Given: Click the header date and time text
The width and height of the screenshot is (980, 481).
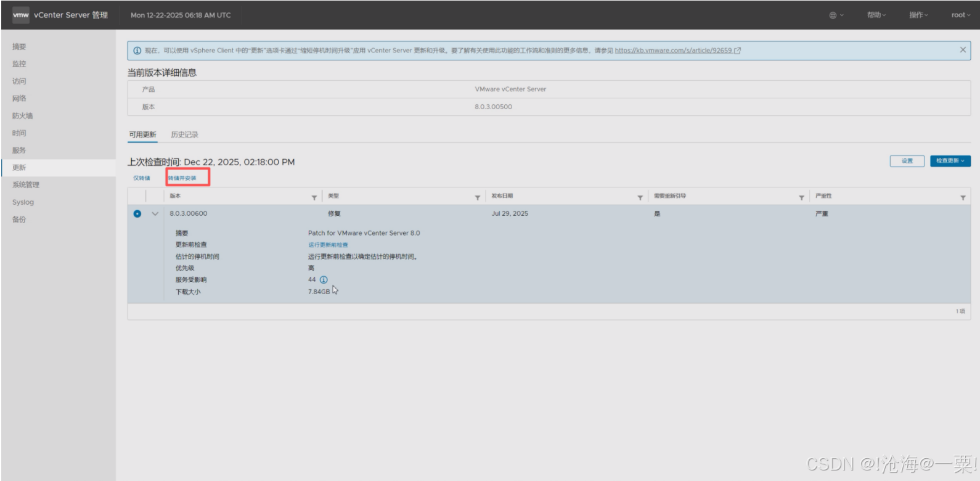Looking at the screenshot, I should (181, 15).
